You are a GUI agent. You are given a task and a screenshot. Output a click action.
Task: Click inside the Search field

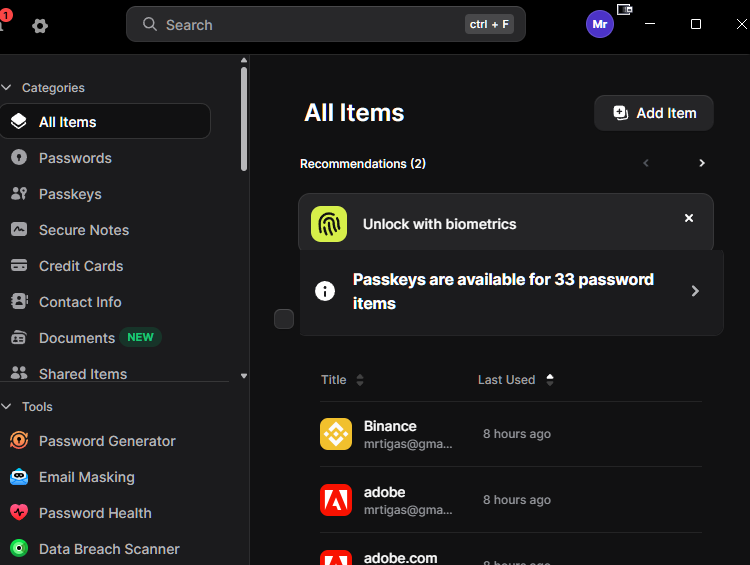pos(326,24)
